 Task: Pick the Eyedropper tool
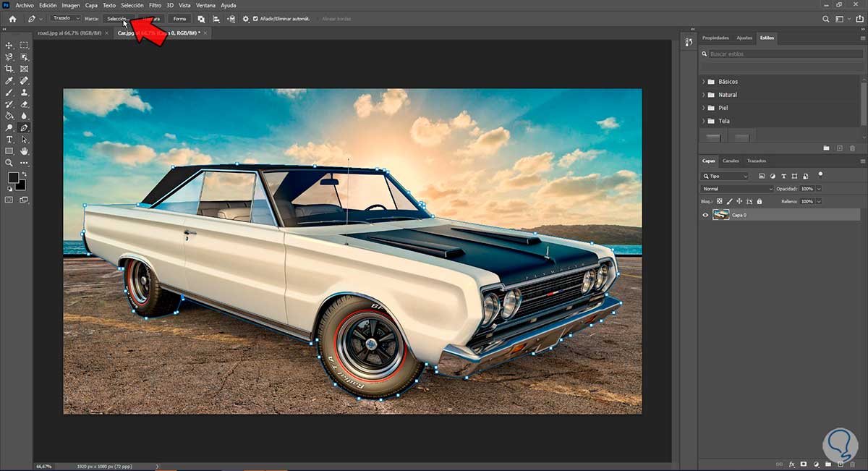tap(9, 80)
